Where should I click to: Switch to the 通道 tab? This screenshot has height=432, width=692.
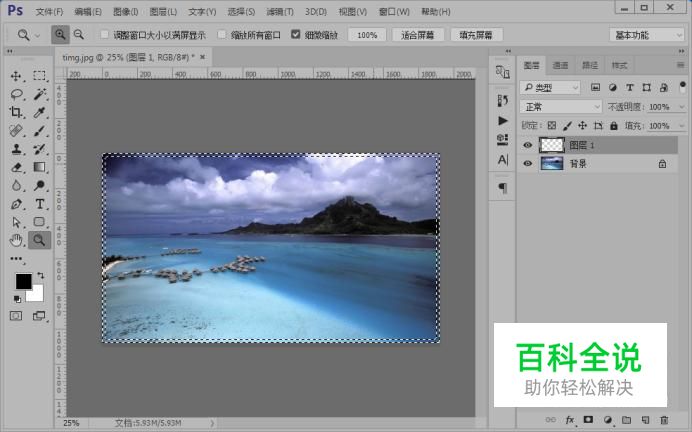tap(560, 65)
